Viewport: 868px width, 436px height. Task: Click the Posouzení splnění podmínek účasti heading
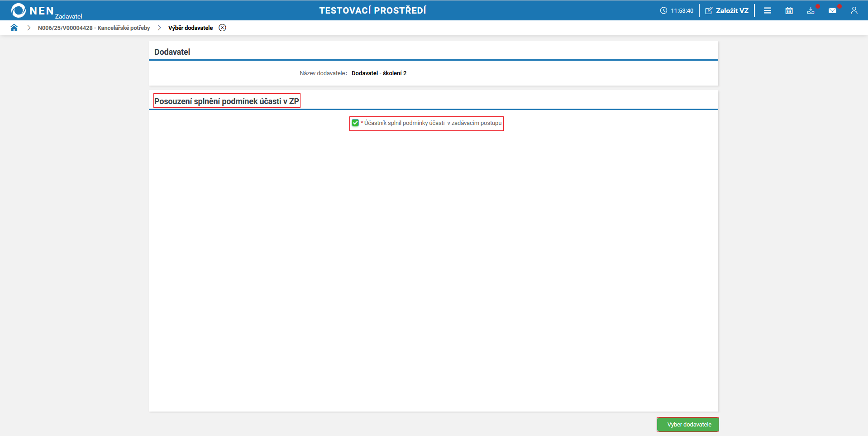227,101
